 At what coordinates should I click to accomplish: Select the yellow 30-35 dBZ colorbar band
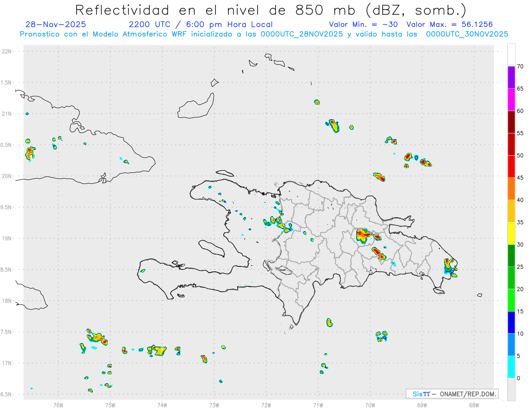coord(511,233)
